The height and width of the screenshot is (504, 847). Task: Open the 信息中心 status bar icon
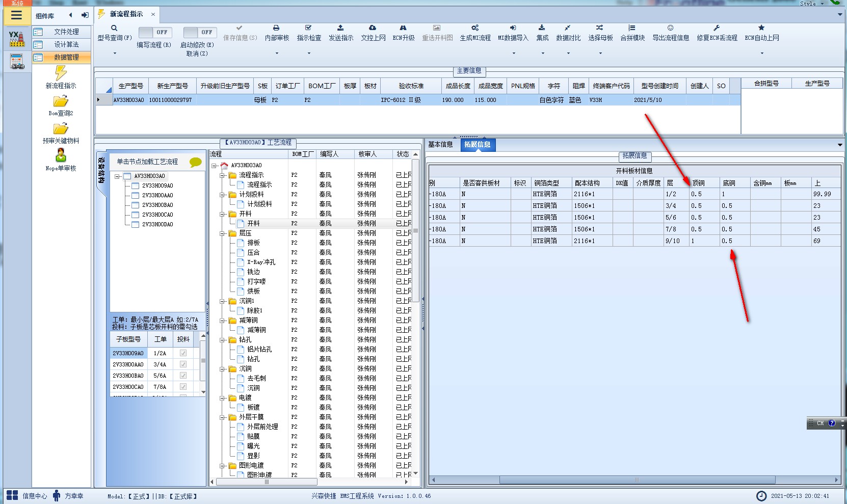[x=11, y=495]
